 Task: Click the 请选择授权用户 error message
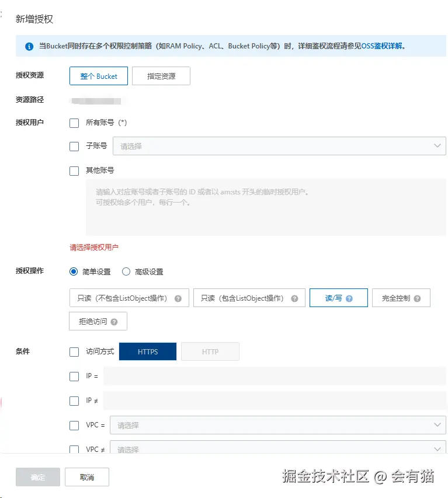[x=94, y=248]
